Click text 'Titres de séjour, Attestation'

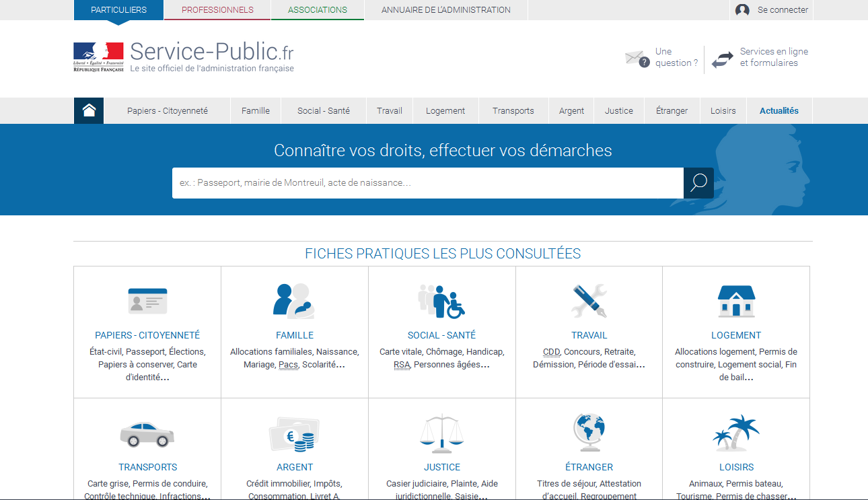[x=589, y=484]
